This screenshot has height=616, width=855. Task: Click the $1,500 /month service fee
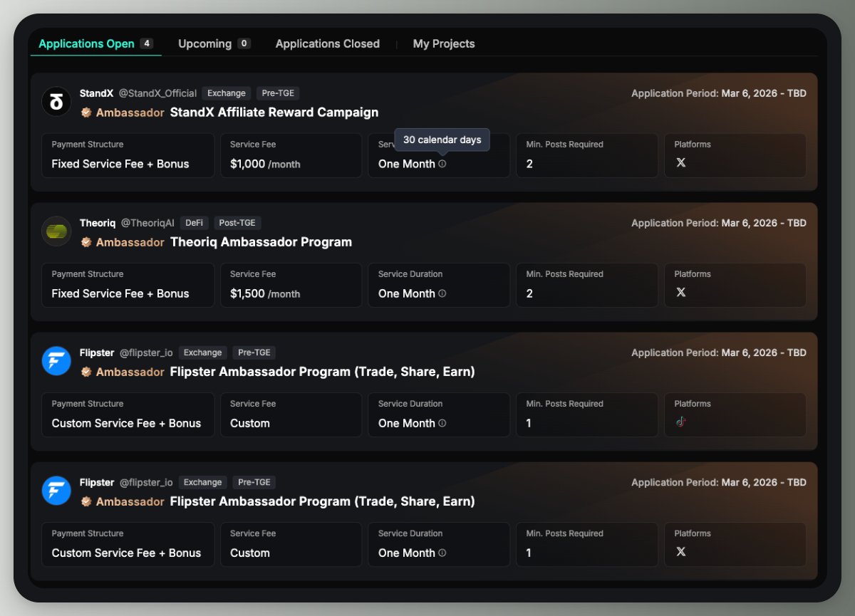point(265,293)
